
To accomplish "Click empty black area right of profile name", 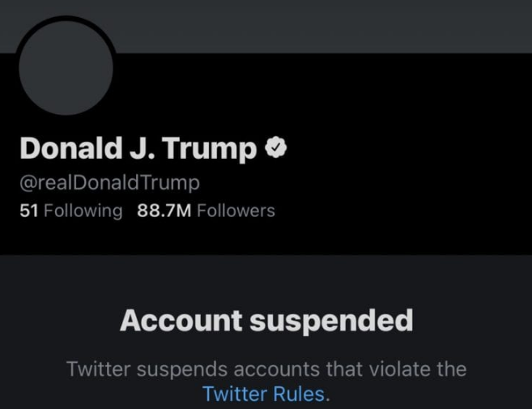I will (407, 148).
